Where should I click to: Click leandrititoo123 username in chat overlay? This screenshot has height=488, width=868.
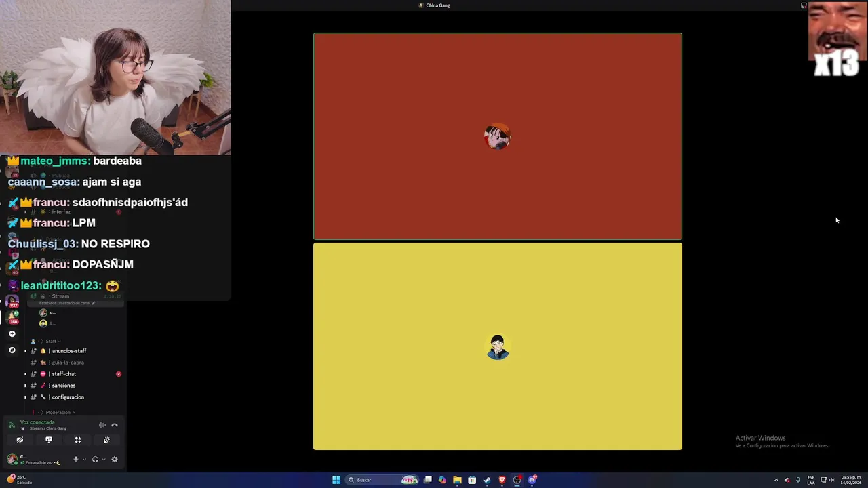pyautogui.click(x=61, y=286)
